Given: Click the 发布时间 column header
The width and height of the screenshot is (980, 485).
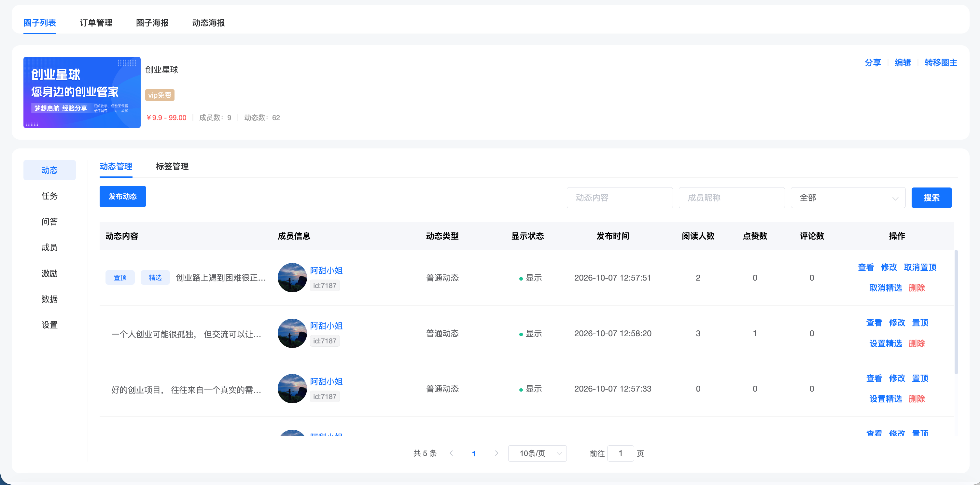Looking at the screenshot, I should click(612, 236).
